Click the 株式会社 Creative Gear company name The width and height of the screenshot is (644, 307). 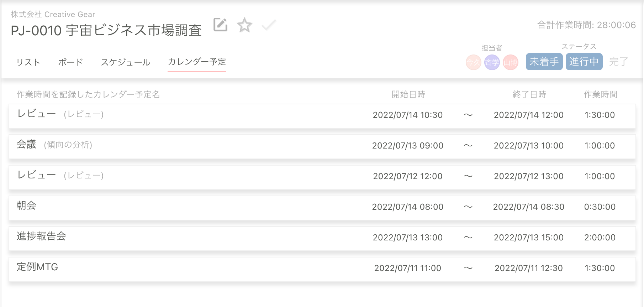pyautogui.click(x=53, y=14)
